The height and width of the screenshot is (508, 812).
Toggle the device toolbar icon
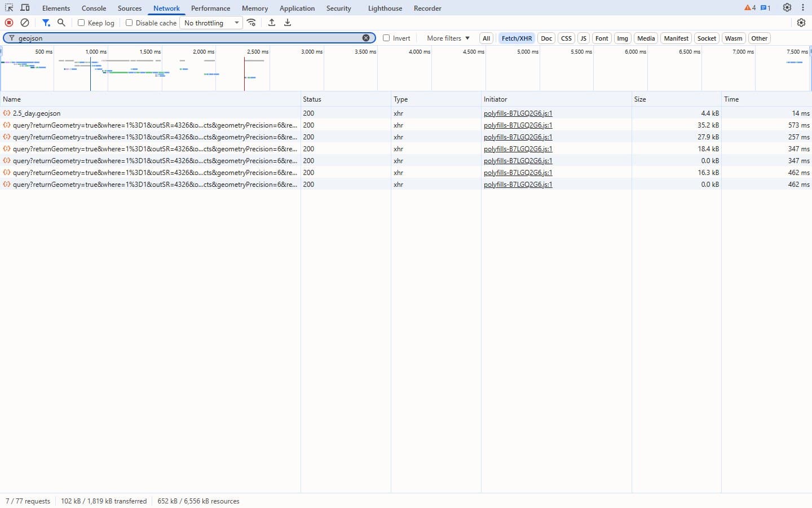[x=25, y=8]
